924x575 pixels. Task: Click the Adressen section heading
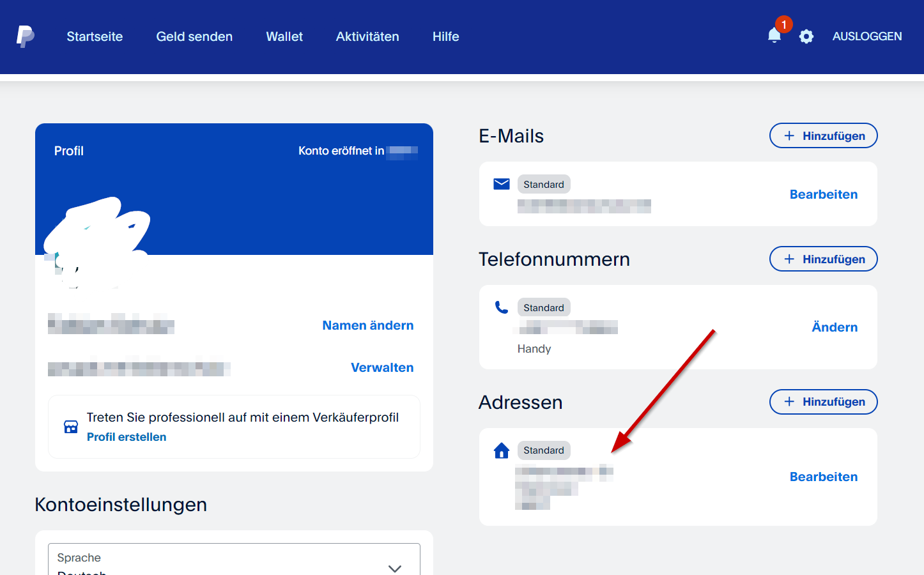(521, 402)
